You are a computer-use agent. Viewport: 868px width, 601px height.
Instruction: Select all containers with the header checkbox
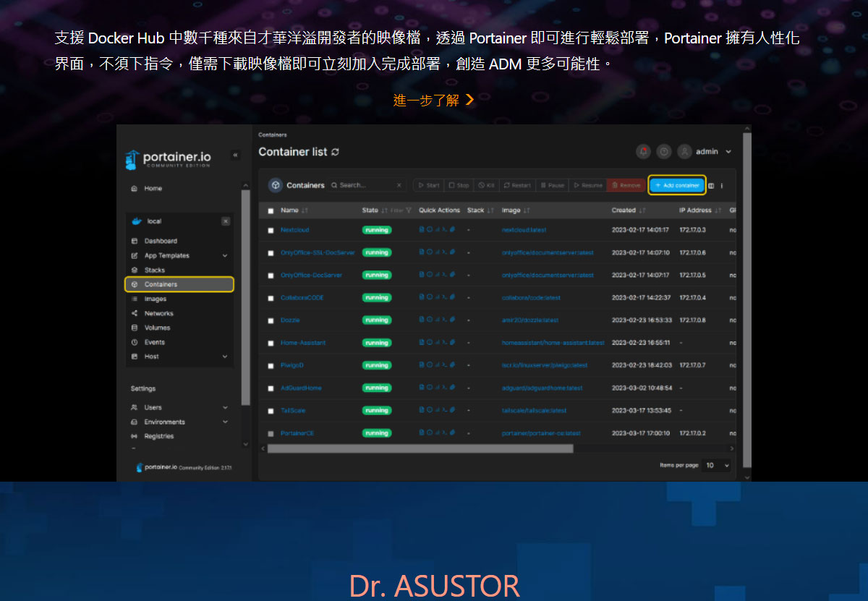pos(271,210)
